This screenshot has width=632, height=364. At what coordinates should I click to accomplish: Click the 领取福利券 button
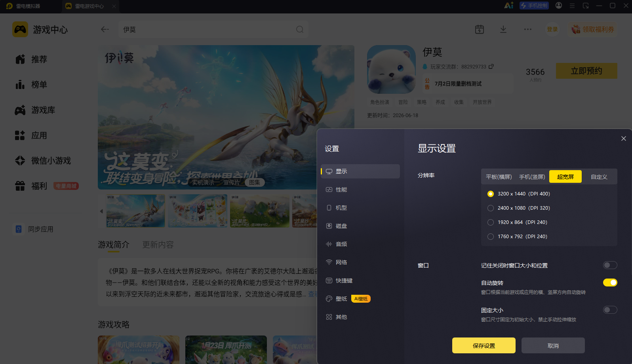(593, 29)
